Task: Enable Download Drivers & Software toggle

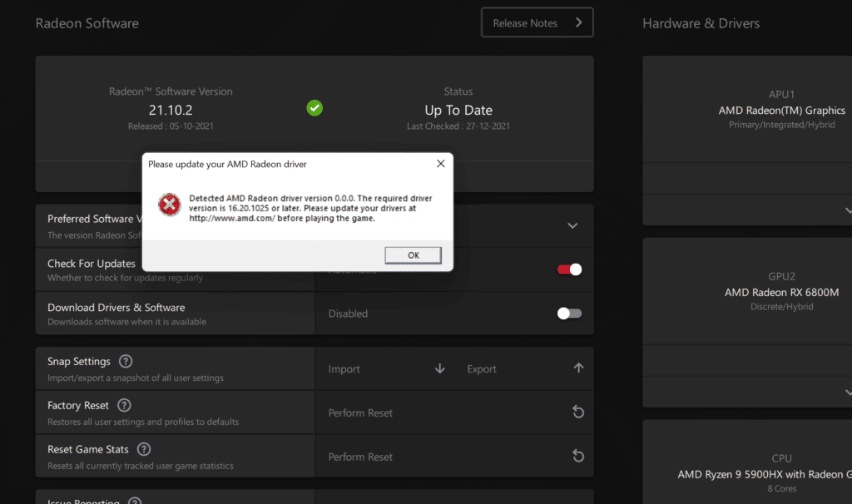Action: pos(569,314)
